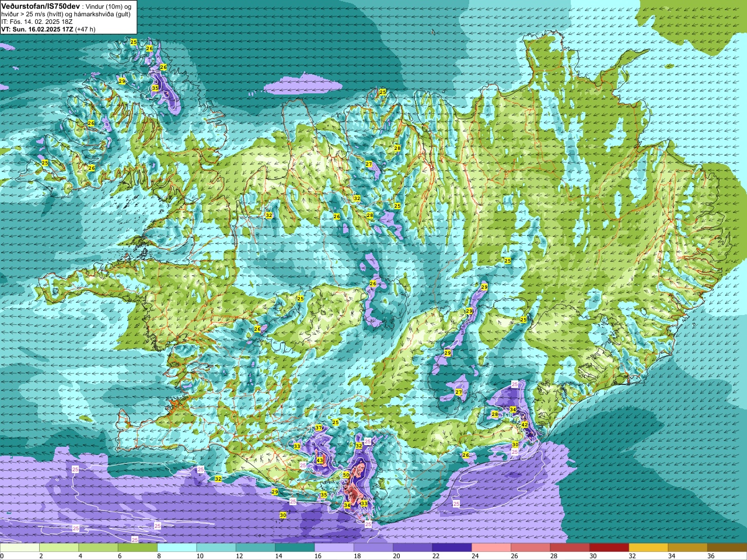
Task: Click the golden yellow 32–34 legend swatch
Action: (648, 548)
